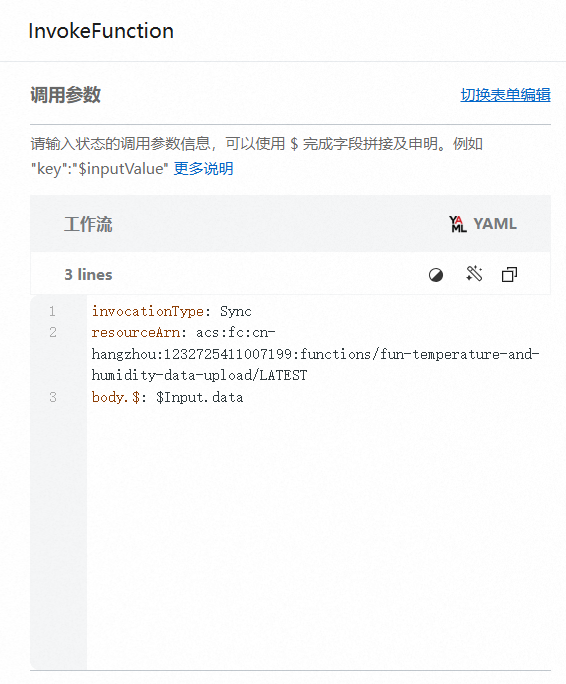Click the InvokeFunction panel title

pos(101,31)
